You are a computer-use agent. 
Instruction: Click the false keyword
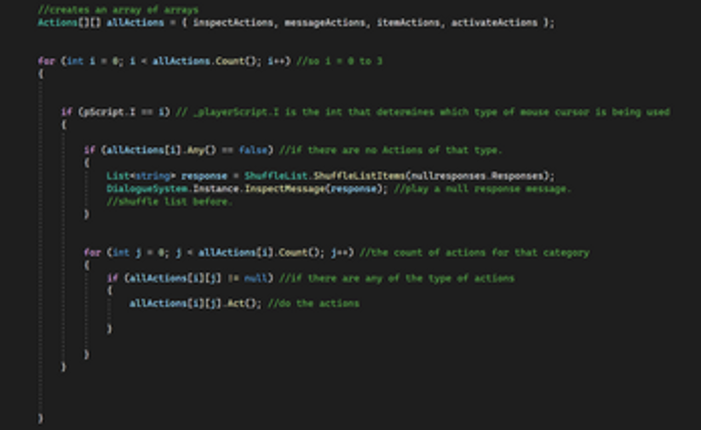pos(253,150)
